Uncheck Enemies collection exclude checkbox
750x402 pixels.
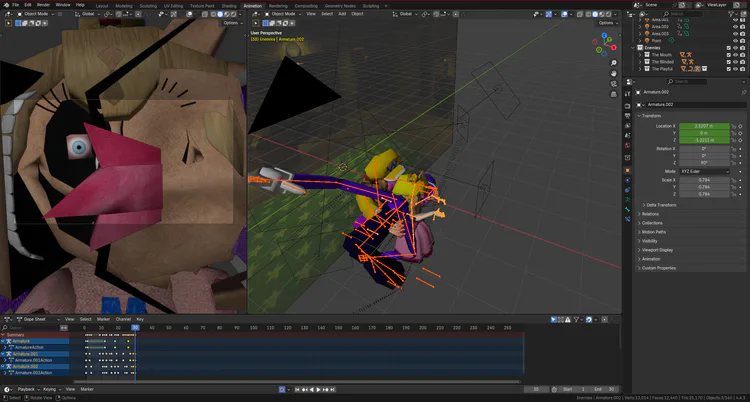click(x=728, y=48)
